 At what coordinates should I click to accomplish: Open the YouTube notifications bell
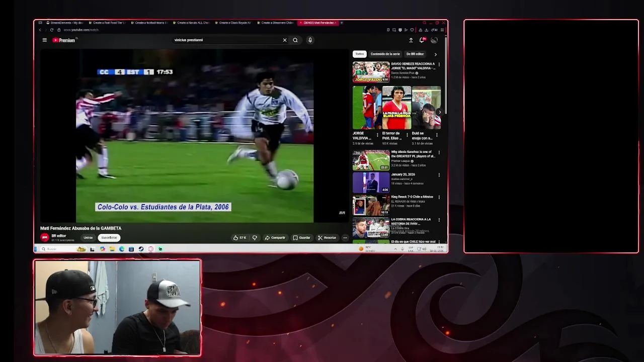(x=422, y=40)
